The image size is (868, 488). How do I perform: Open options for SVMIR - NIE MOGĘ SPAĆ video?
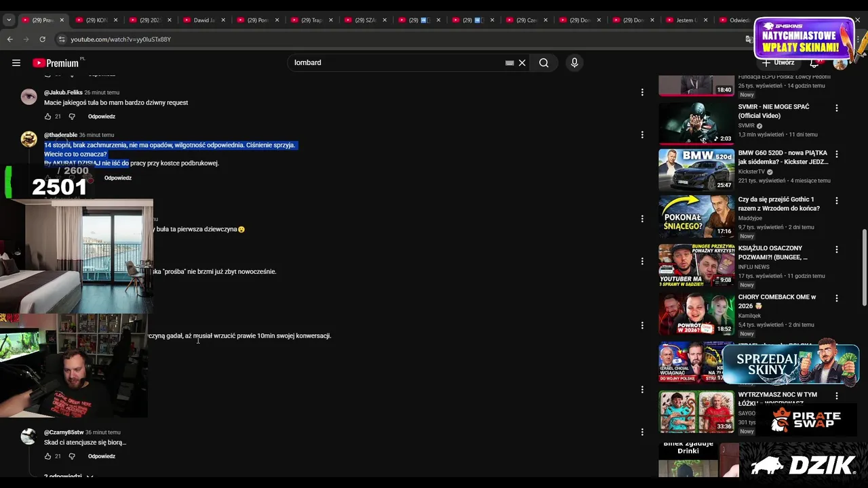click(x=837, y=108)
